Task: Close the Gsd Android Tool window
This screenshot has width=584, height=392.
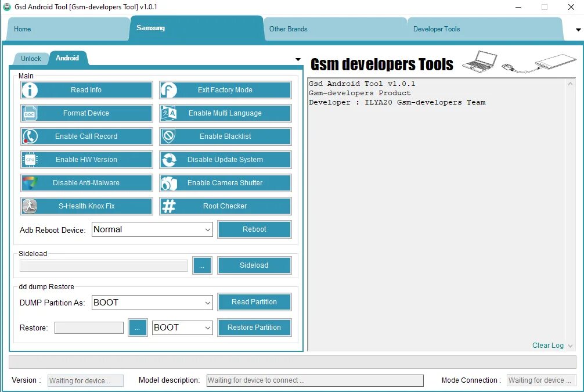Action: point(571,7)
